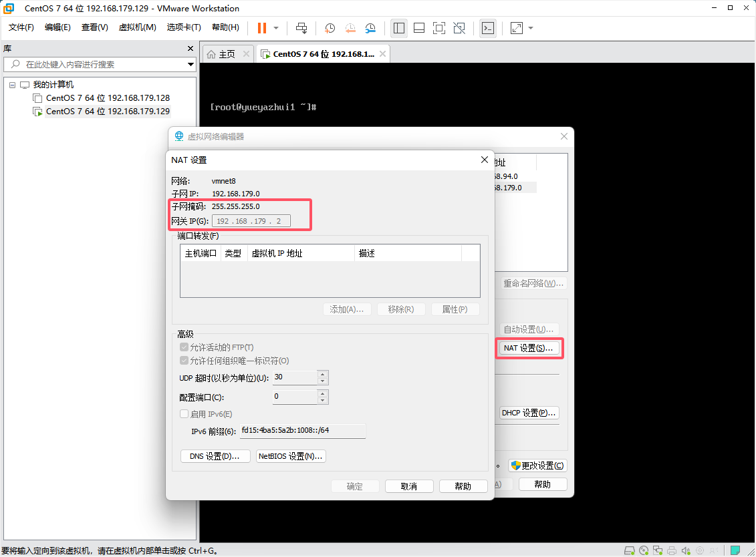The height and width of the screenshot is (557, 756).
Task: Click the sound card status bar icon
Action: click(x=686, y=550)
